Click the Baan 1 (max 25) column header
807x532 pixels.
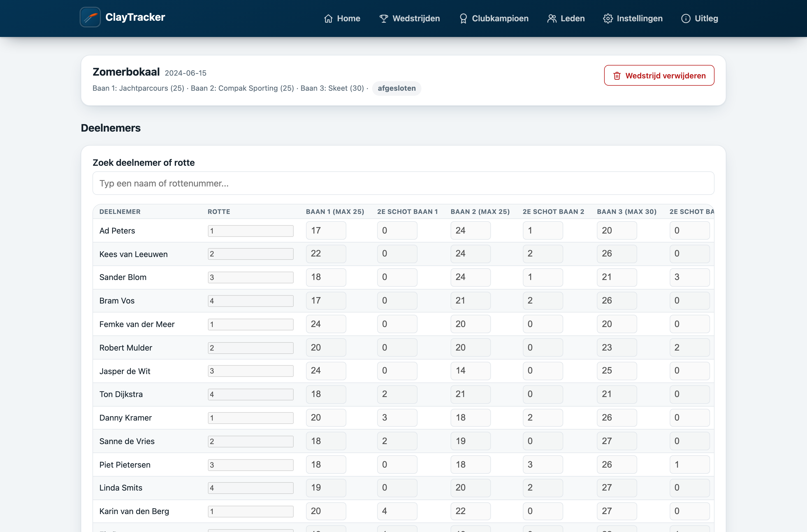[x=335, y=212]
